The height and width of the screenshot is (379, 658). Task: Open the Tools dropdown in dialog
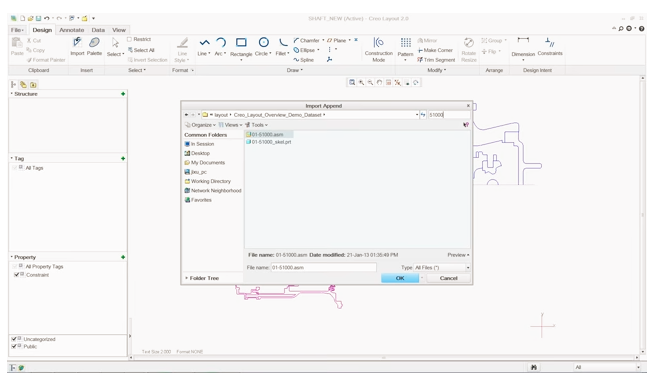pos(256,125)
